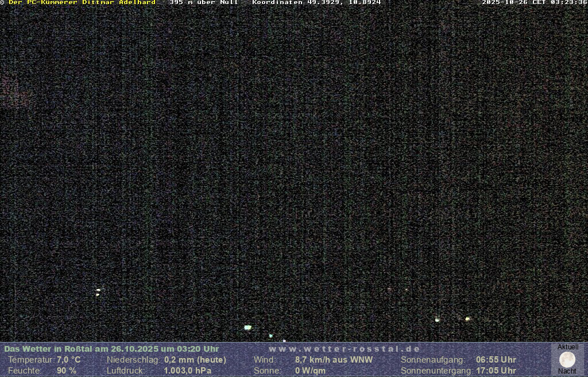Viewport: 588px width, 377px height.
Task: Click the 395 m über Null altitude text
Action: 203,3
